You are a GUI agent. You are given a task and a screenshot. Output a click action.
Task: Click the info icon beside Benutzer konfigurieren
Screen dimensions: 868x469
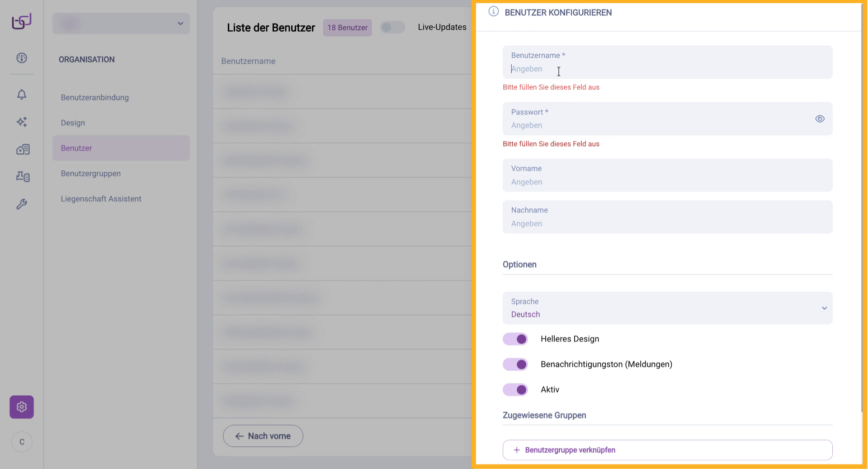(493, 12)
